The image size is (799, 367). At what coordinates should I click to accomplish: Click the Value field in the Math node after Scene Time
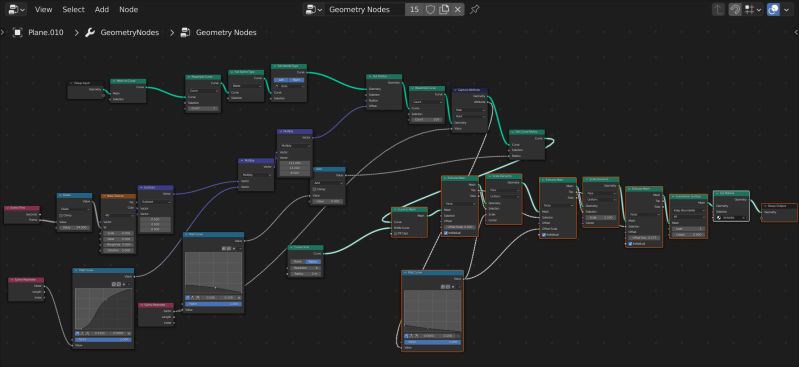coord(74,227)
